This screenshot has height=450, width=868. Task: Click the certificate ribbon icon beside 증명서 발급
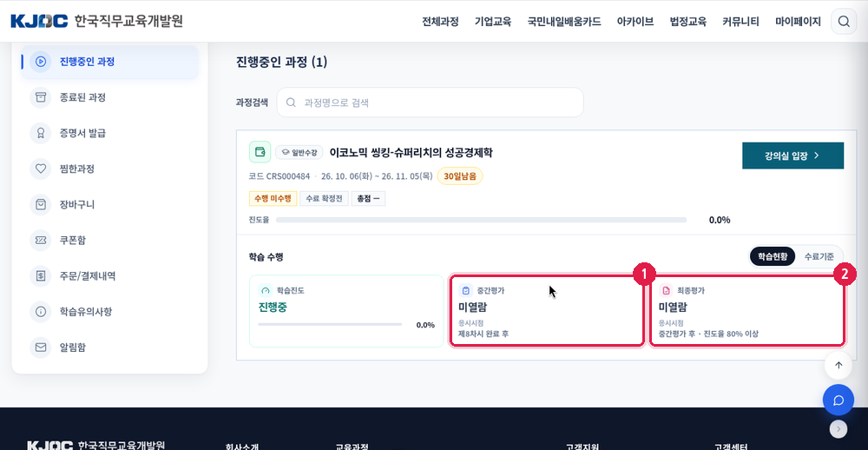click(x=41, y=133)
